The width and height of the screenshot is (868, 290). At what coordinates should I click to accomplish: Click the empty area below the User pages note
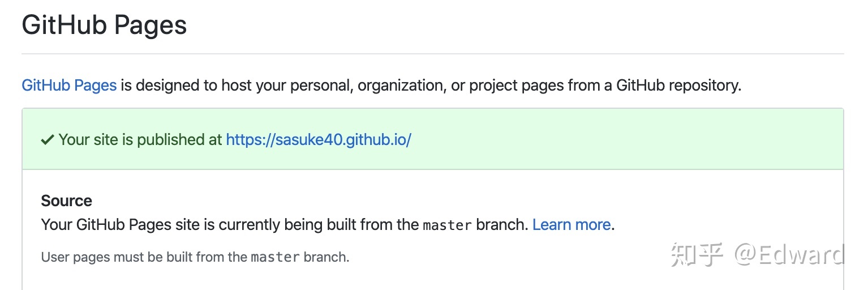(x=433, y=279)
